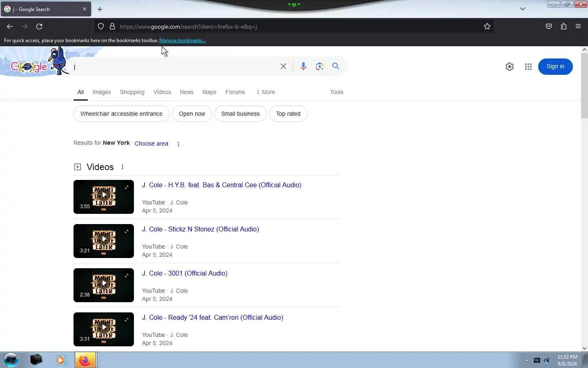Screen dimensions: 588x368
Task: Start a voice search with microphone
Action: click(303, 66)
